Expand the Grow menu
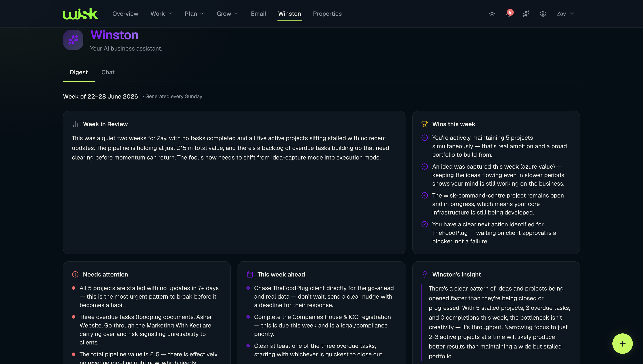This screenshot has height=364, width=643. (x=227, y=14)
